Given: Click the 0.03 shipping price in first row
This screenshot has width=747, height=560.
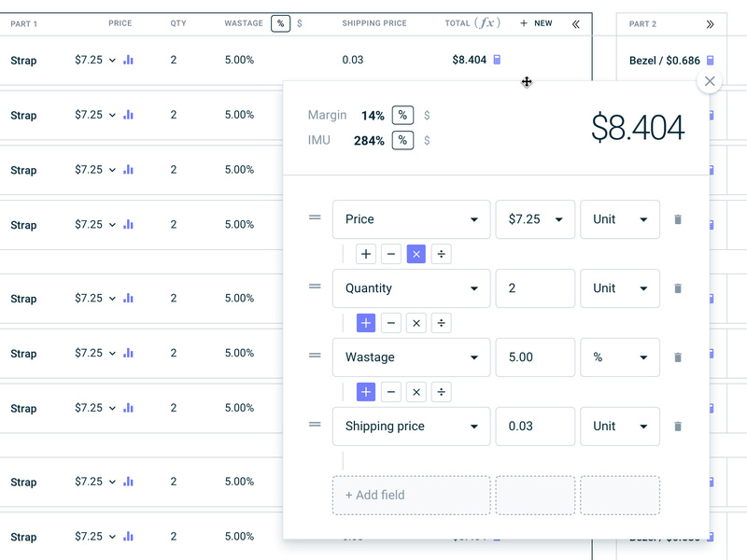Looking at the screenshot, I should [x=353, y=60].
